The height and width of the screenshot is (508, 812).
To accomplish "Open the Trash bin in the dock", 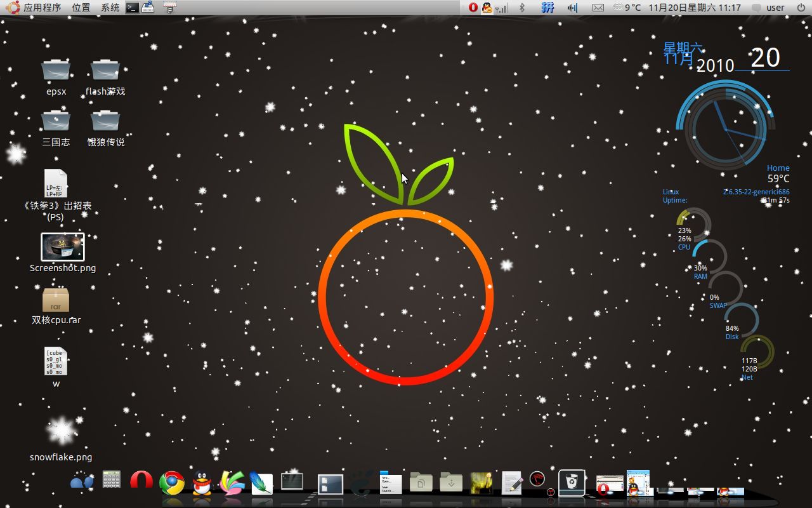I will [x=570, y=483].
